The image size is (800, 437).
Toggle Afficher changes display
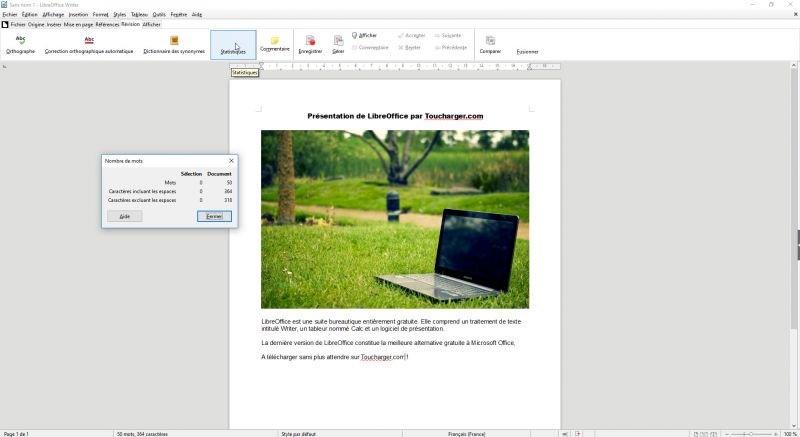click(364, 35)
